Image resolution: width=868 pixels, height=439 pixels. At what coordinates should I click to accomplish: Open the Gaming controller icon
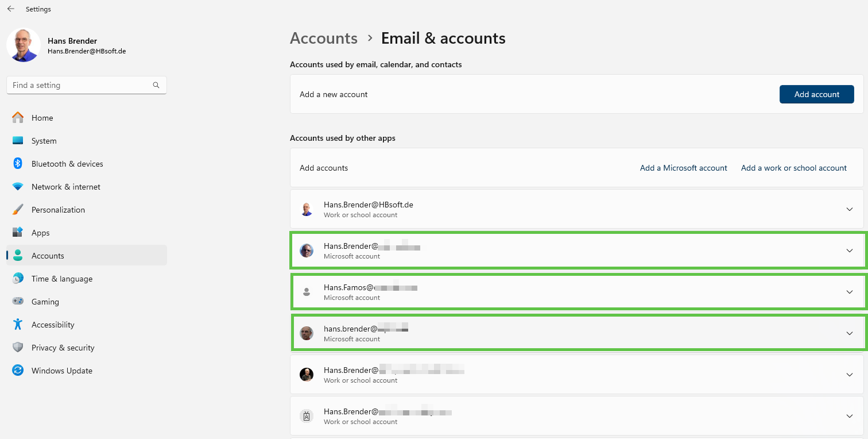18,302
